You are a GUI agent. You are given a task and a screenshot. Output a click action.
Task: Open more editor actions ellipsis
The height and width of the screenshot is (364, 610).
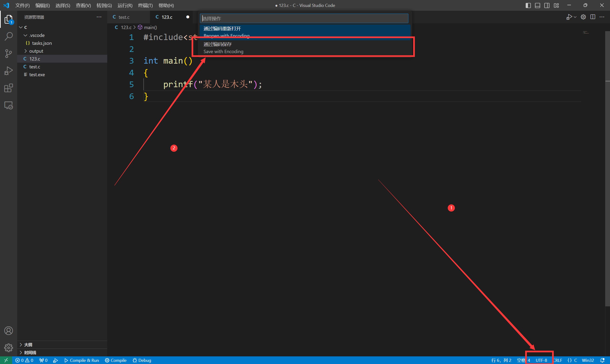point(602,17)
